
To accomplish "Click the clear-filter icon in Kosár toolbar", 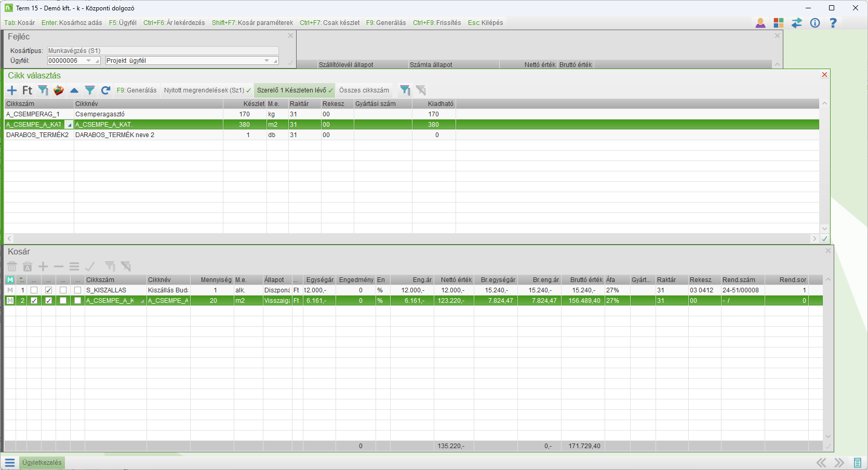I will pyautogui.click(x=126, y=266).
